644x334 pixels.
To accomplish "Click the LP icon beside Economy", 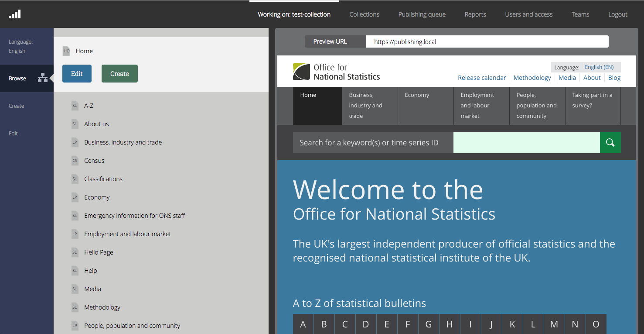I will tap(75, 197).
